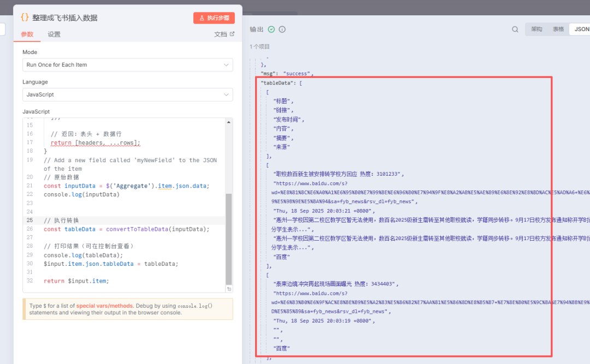
Task: Select the 参数 tab
Action: coord(27,33)
